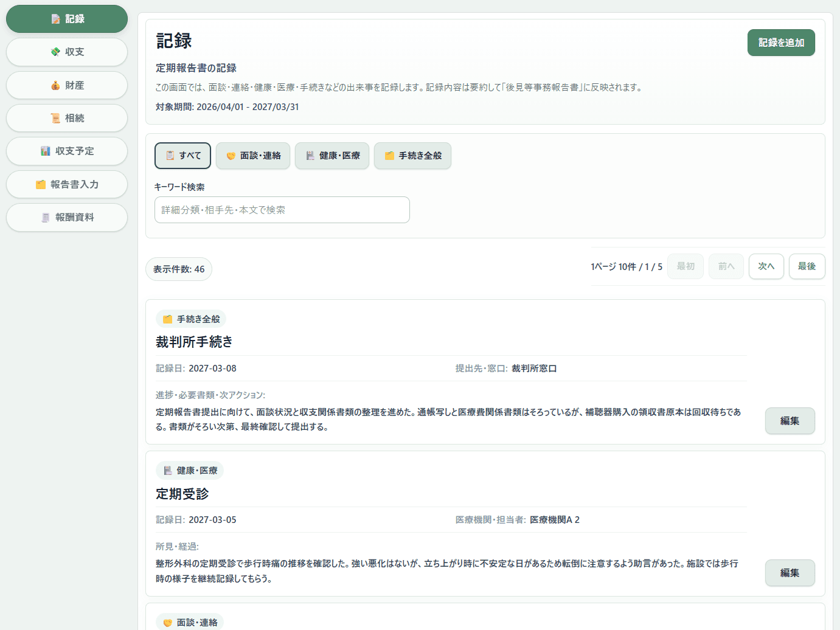Open the 相続 sidebar menu item

click(x=67, y=118)
